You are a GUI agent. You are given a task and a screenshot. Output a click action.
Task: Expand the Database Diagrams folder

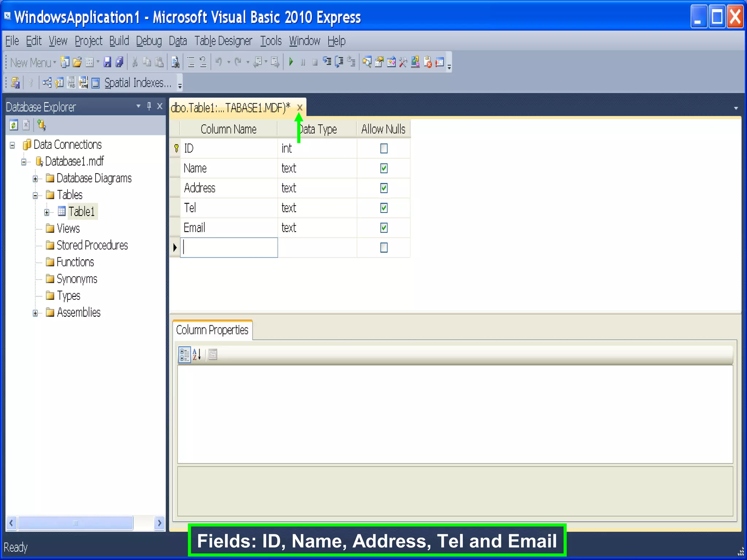click(35, 179)
